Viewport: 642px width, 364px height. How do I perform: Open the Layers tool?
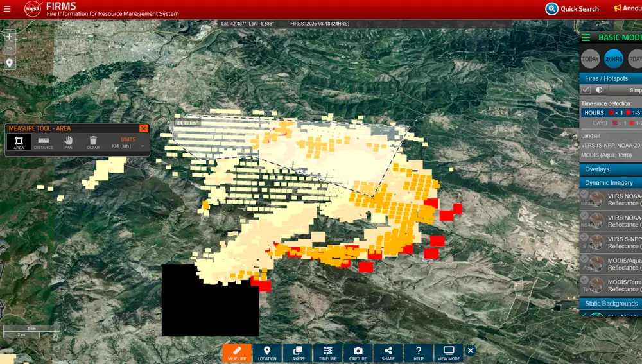tap(297, 353)
